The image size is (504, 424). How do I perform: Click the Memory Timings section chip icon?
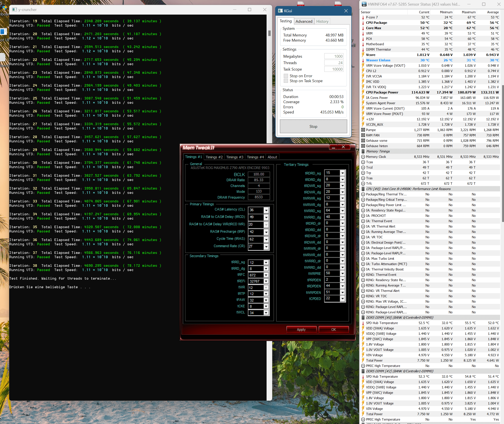363,151
